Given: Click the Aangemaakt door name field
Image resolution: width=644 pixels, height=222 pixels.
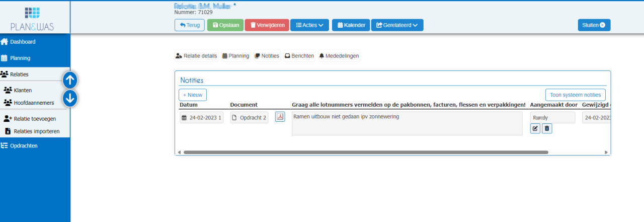Looking at the screenshot, I should point(552,117).
